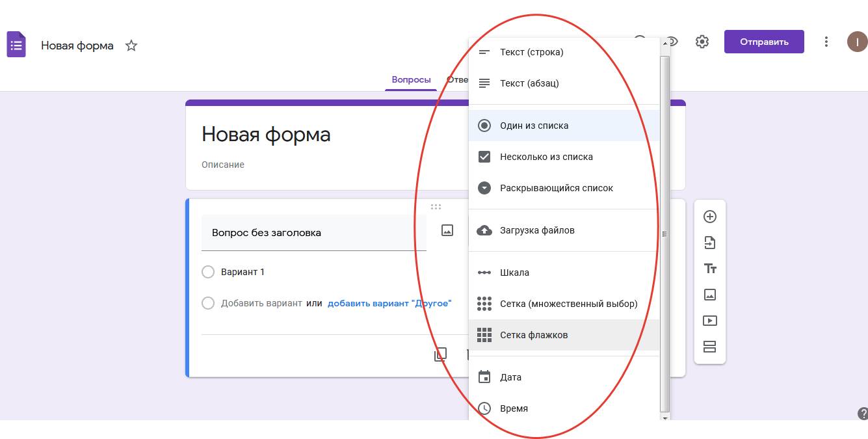
Task: Insert an image into the question title
Action: 447,230
